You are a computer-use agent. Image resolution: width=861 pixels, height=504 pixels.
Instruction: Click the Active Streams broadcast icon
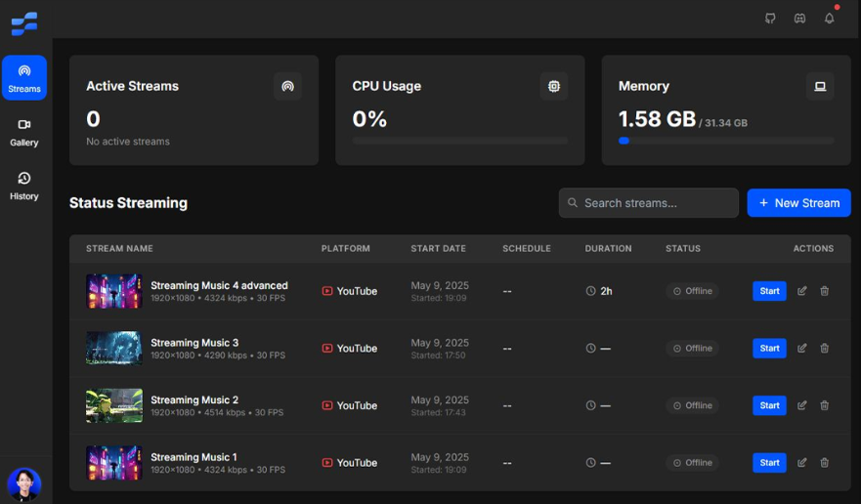(287, 86)
